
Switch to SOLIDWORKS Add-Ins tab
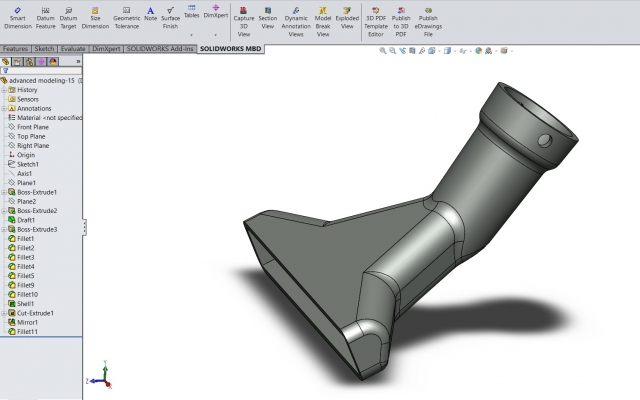[160, 49]
